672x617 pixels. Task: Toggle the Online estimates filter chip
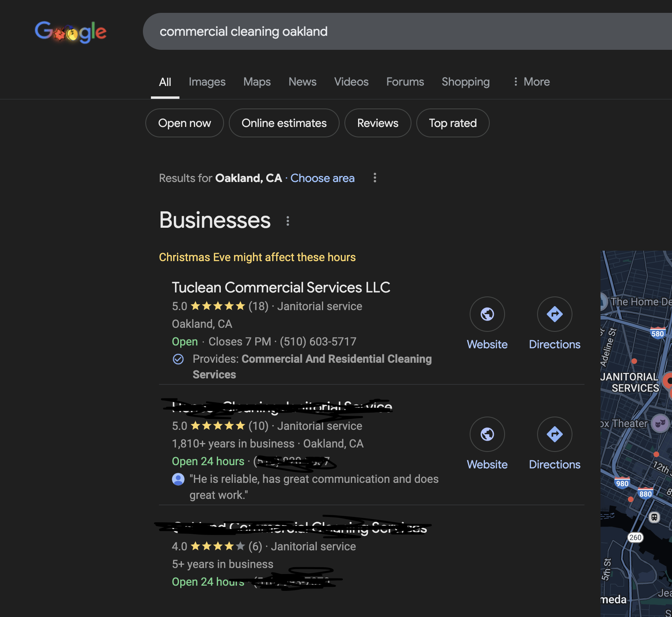(x=284, y=123)
